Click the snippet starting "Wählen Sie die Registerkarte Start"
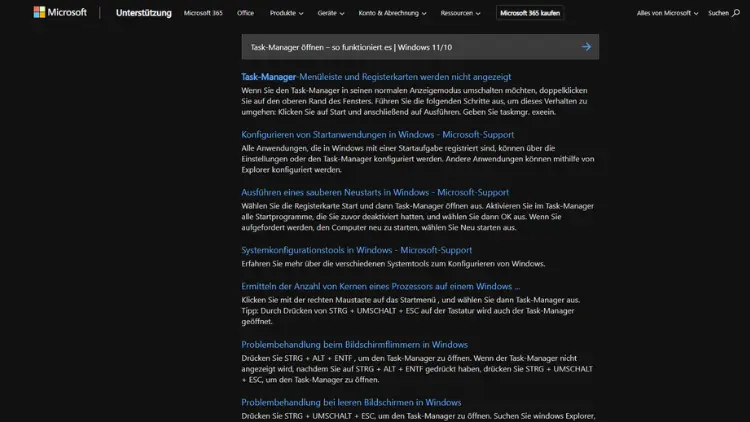Screen dimensions: 750x422 point(418,217)
